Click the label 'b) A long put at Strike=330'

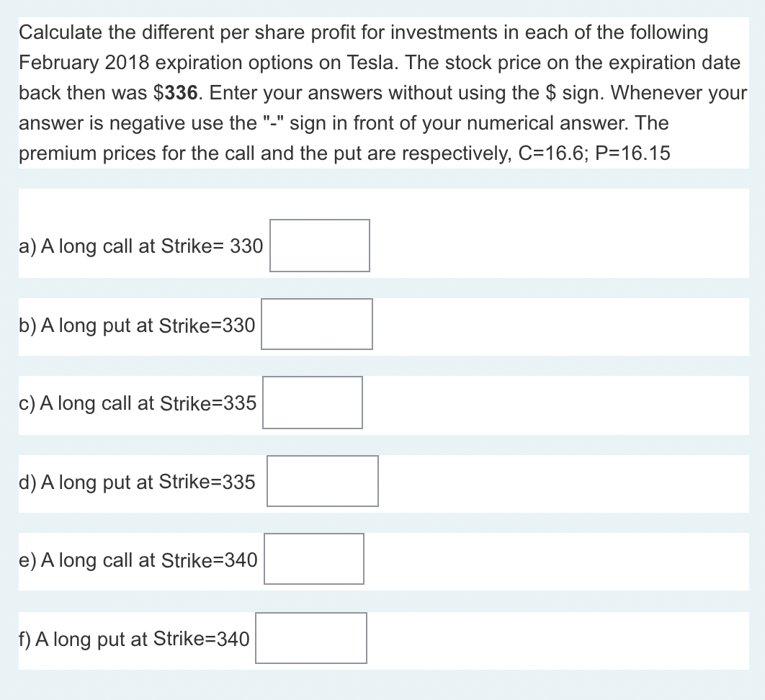[137, 326]
